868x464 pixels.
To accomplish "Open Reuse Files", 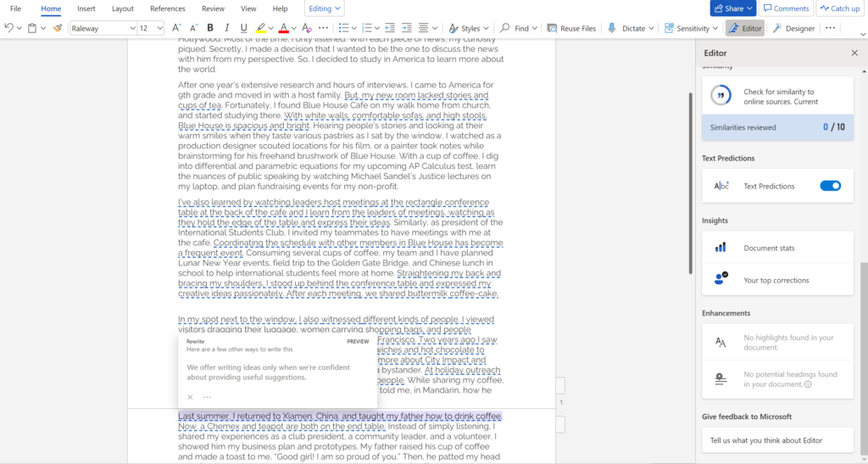I will click(x=570, y=28).
